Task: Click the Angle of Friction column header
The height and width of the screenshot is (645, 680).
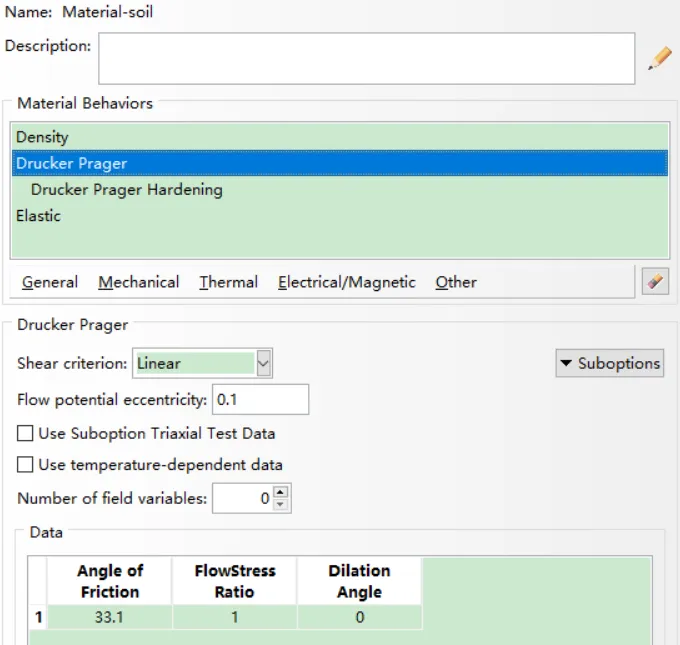Action: tap(110, 581)
